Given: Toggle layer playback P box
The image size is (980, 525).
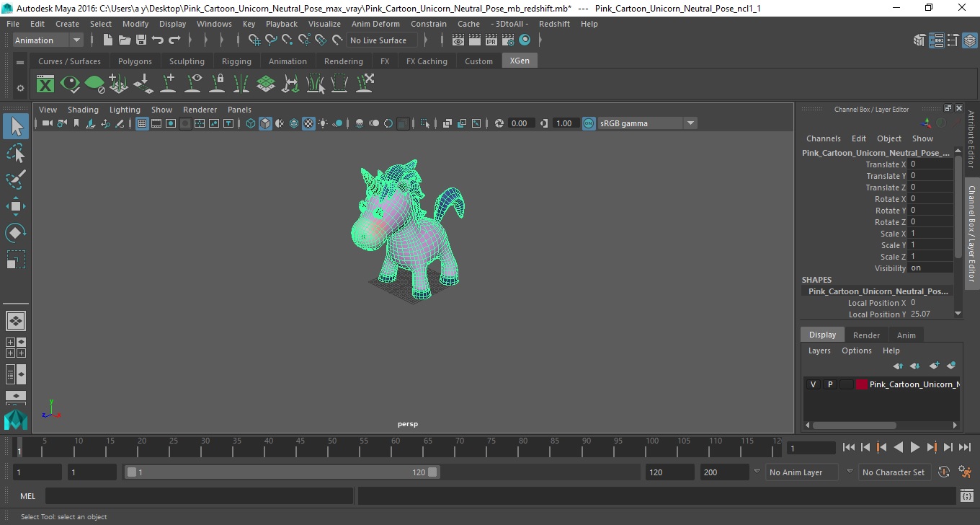Looking at the screenshot, I should point(829,384).
